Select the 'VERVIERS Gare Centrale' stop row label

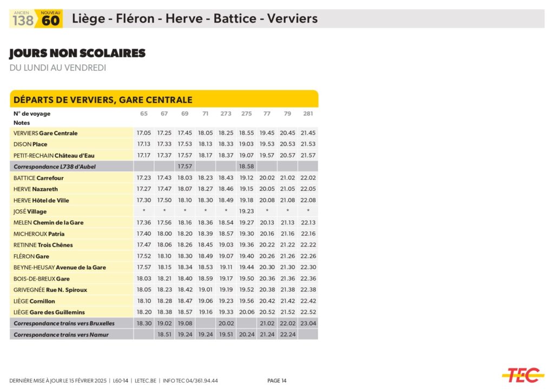point(45,133)
